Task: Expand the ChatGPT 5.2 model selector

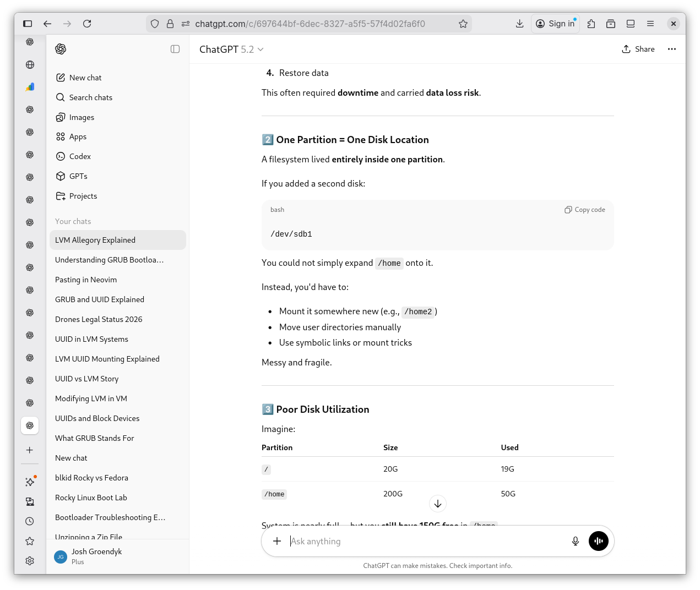Action: tap(231, 50)
